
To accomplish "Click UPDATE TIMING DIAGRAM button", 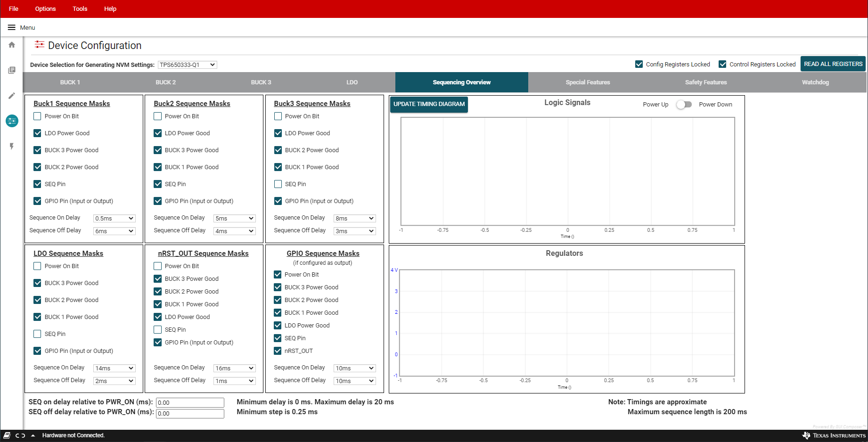I will point(429,104).
